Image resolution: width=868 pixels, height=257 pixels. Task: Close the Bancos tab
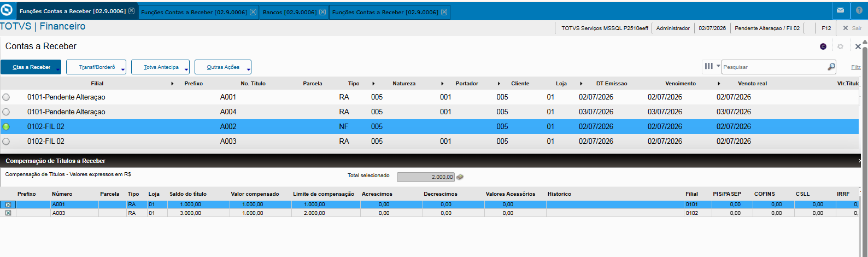[322, 12]
